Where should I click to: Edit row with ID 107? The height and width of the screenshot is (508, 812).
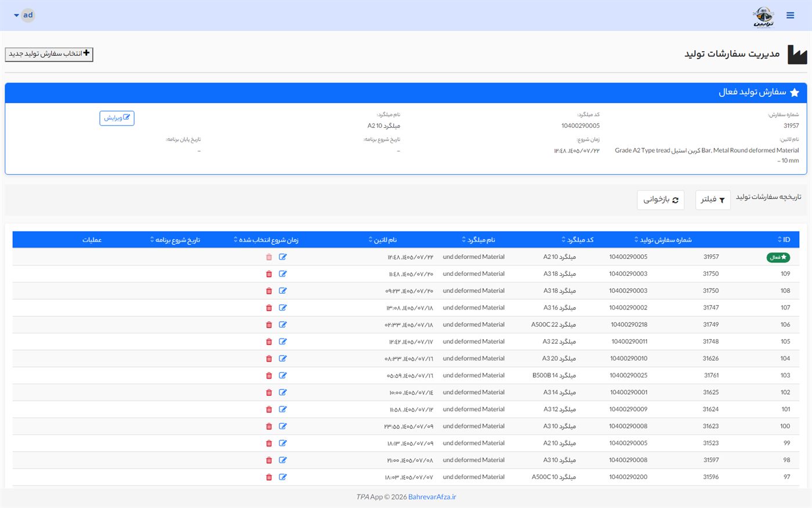283,308
